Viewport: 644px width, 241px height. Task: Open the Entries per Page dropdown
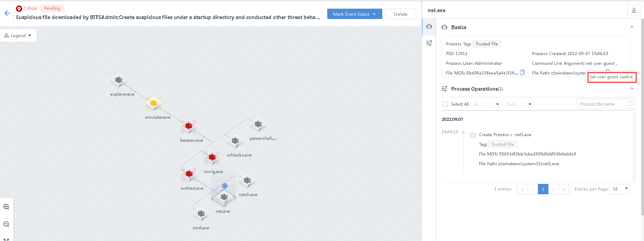[620, 189]
